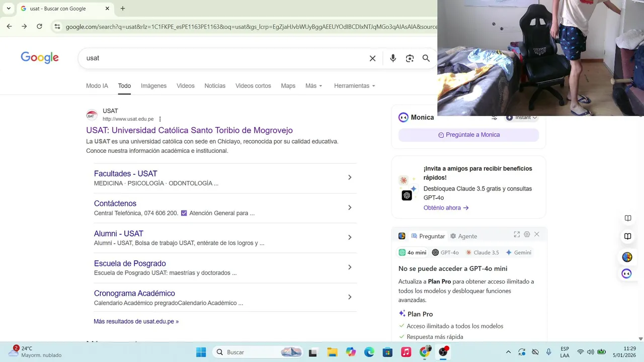Go forward in browser history

(x=24, y=26)
